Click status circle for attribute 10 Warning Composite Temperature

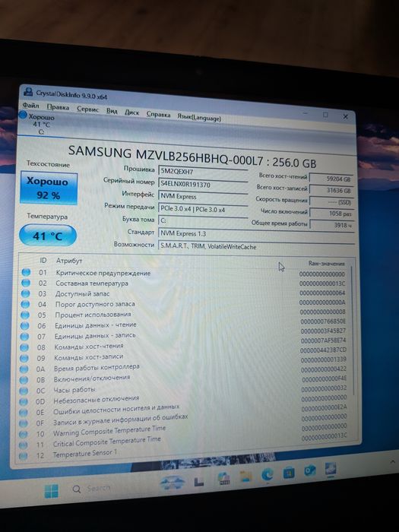tap(23, 434)
